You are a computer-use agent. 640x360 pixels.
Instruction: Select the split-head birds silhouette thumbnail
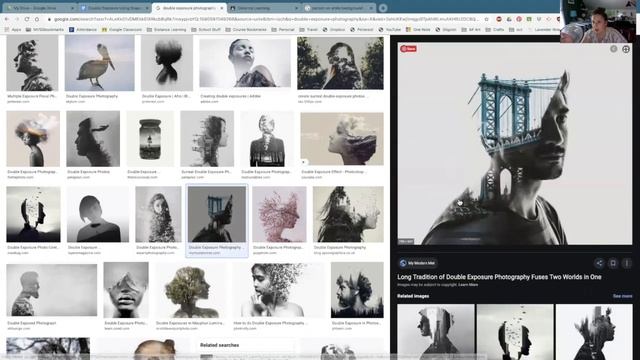click(x=33, y=214)
